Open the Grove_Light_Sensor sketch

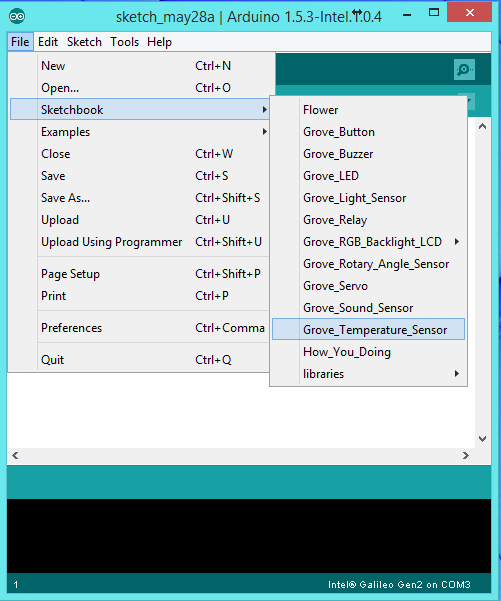pos(368,198)
